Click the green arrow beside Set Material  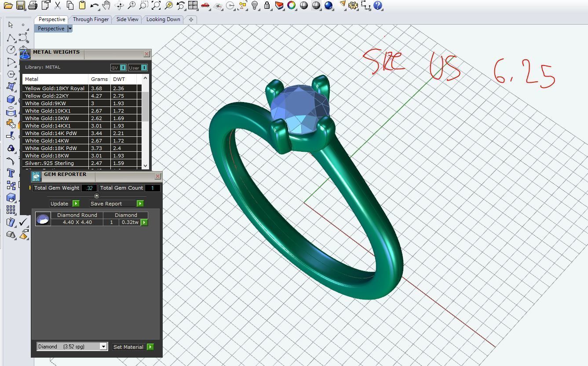tap(150, 347)
